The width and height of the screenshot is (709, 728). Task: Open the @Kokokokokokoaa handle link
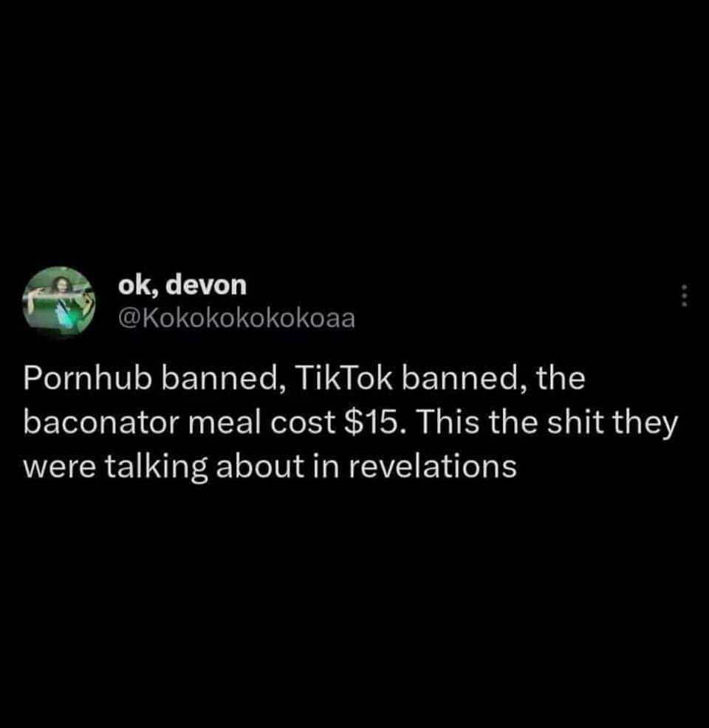[x=237, y=318]
